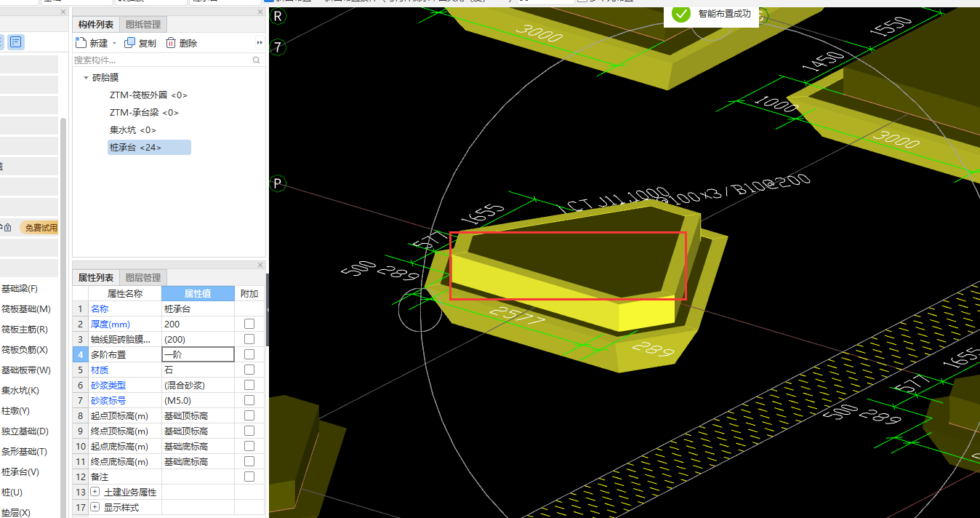Viewport: 980px width, 518px height.
Task: Expand the 显示样式 property group
Action: point(95,507)
